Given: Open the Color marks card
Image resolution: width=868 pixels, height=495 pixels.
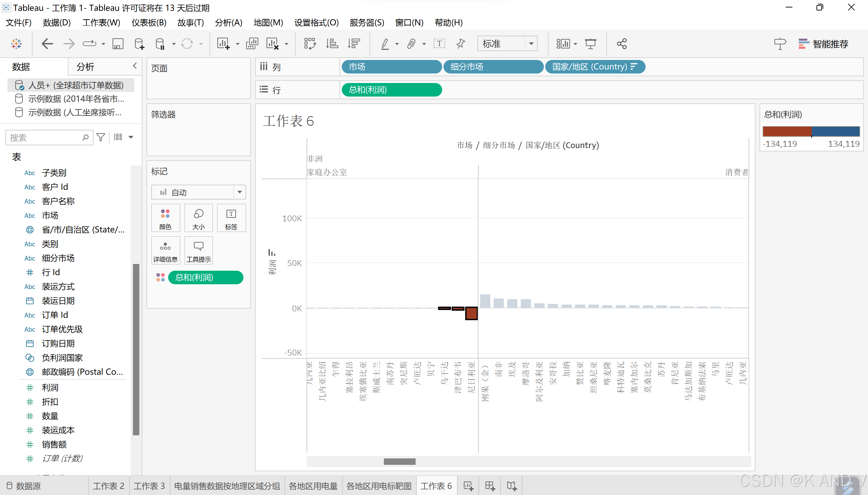Looking at the screenshot, I should [x=165, y=218].
